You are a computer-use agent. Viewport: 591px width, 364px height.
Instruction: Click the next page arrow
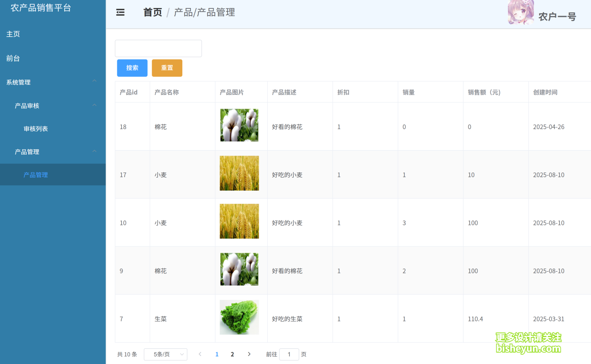coord(249,354)
